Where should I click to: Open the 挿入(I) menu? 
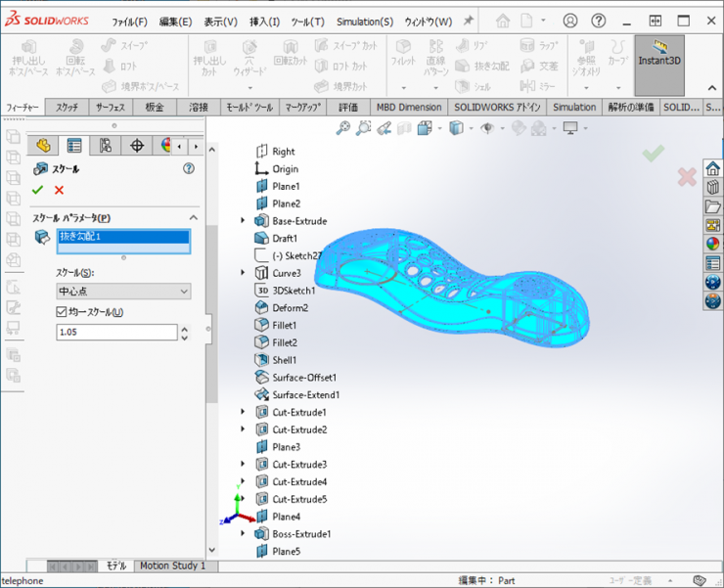264,22
